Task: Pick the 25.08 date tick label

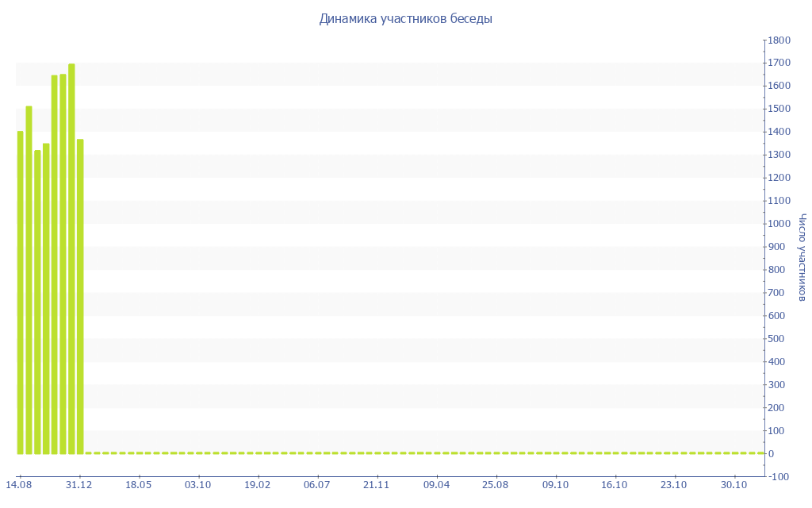Action: pyautogui.click(x=496, y=485)
